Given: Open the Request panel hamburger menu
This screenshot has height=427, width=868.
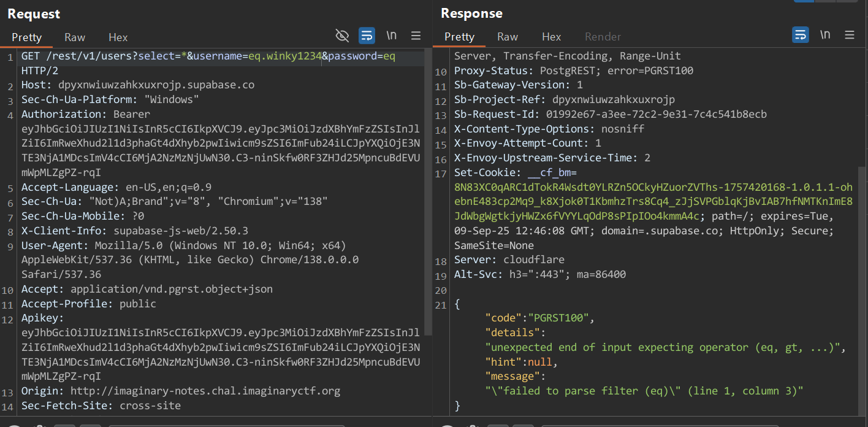Looking at the screenshot, I should pos(416,35).
